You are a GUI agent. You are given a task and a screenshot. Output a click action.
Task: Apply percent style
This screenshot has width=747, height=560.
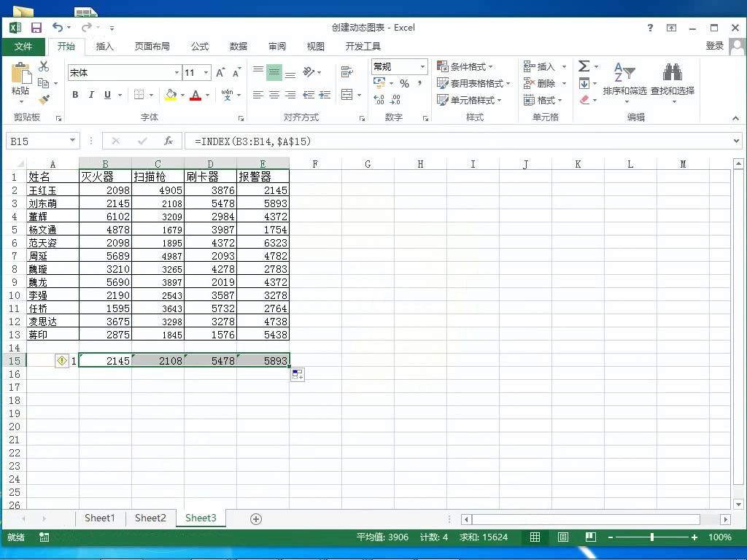404,84
